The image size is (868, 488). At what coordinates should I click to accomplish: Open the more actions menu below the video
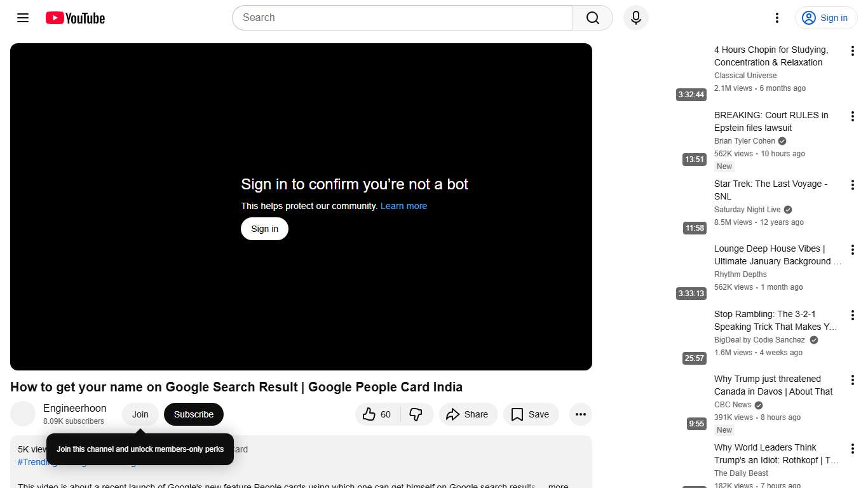580,414
